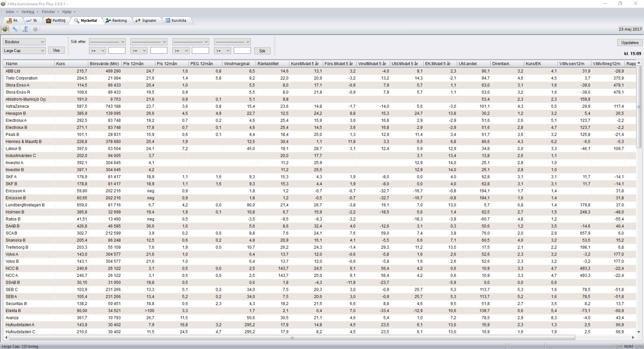The image size is (644, 349).
Task: Open the fourth >= operator dropdown
Action: [x=223, y=51]
